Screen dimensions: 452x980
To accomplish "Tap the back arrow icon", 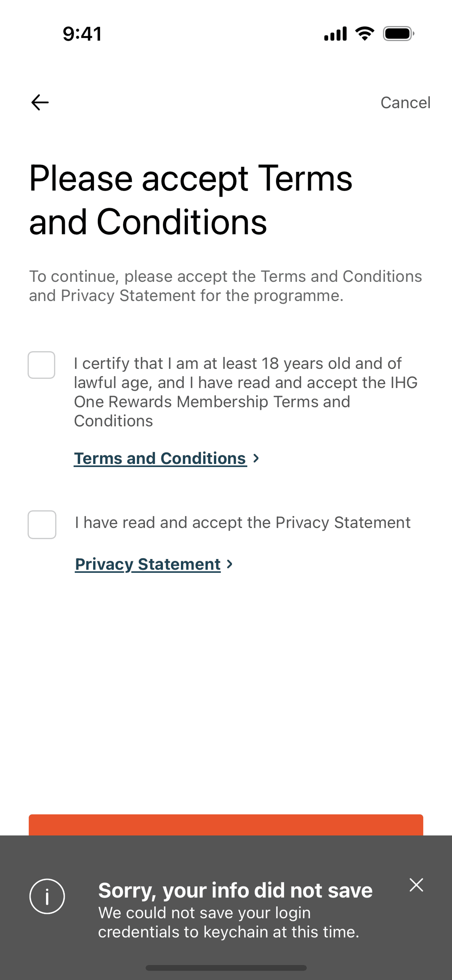I will coord(40,102).
